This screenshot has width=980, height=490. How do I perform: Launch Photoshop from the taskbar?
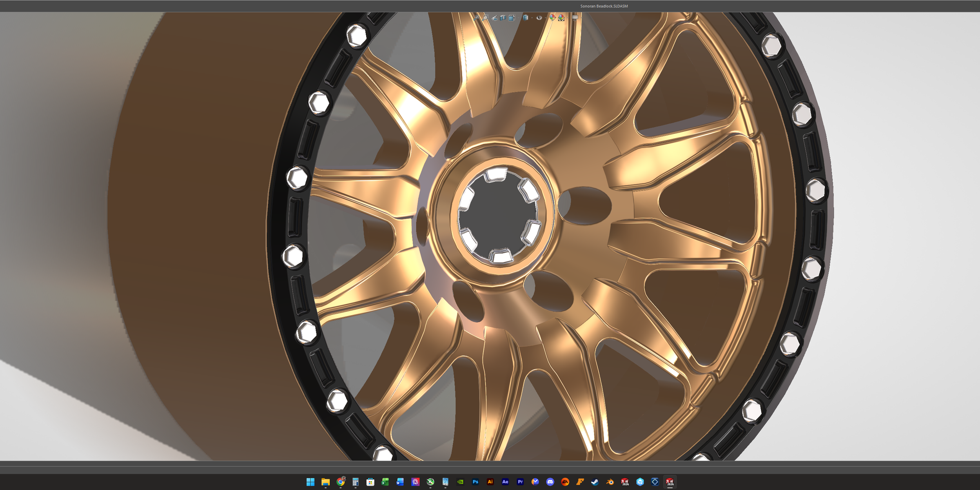(x=475, y=482)
